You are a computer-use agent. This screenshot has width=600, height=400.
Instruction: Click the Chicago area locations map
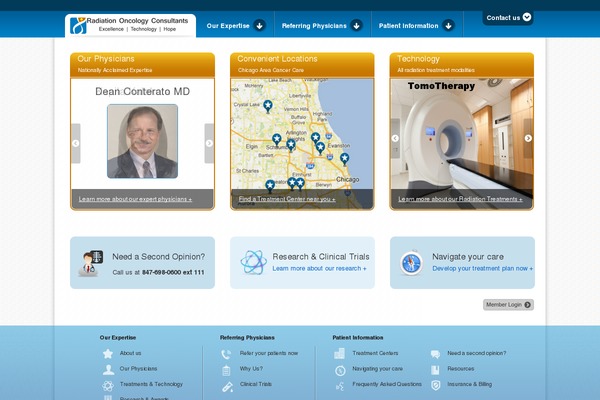tap(302, 144)
